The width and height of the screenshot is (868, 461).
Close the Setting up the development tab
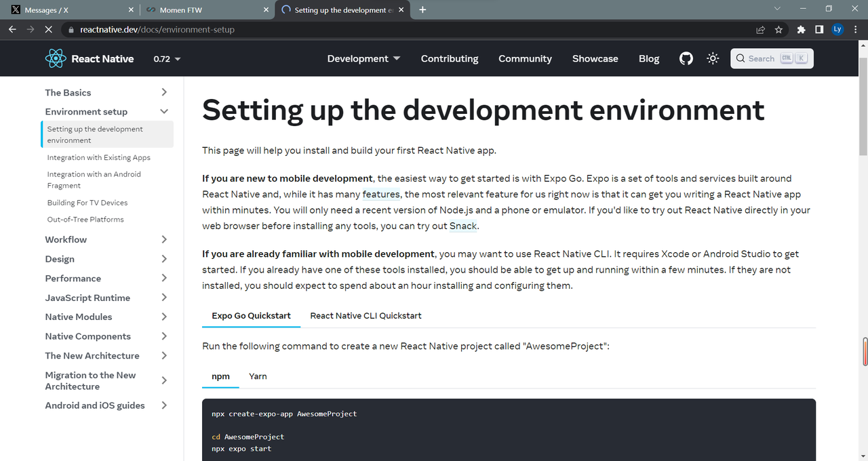pyautogui.click(x=401, y=10)
